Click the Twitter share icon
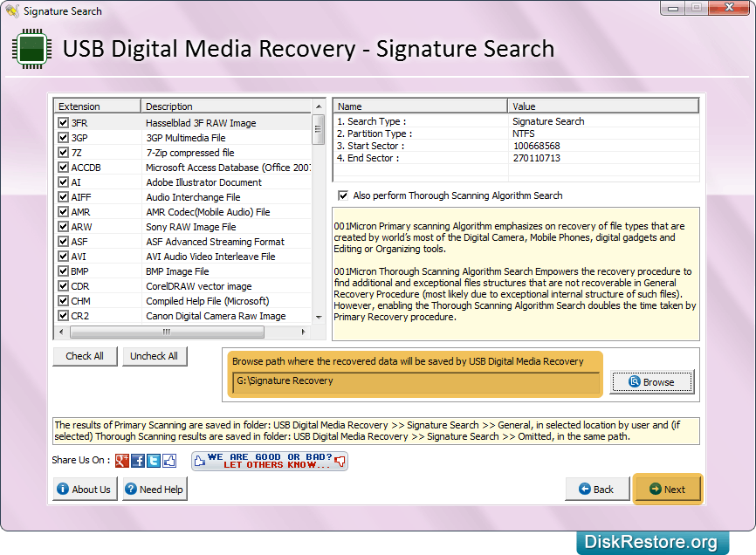Screen dimensions: 756x555 [154, 461]
